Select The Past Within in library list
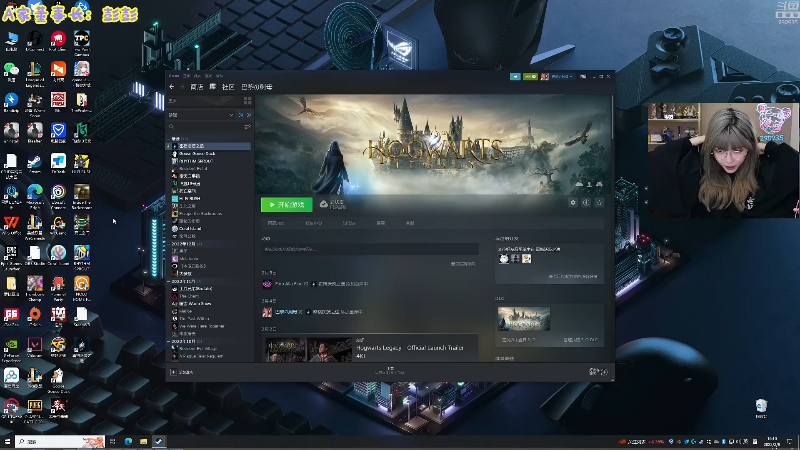Image resolution: width=800 pixels, height=450 pixels. coord(194,318)
